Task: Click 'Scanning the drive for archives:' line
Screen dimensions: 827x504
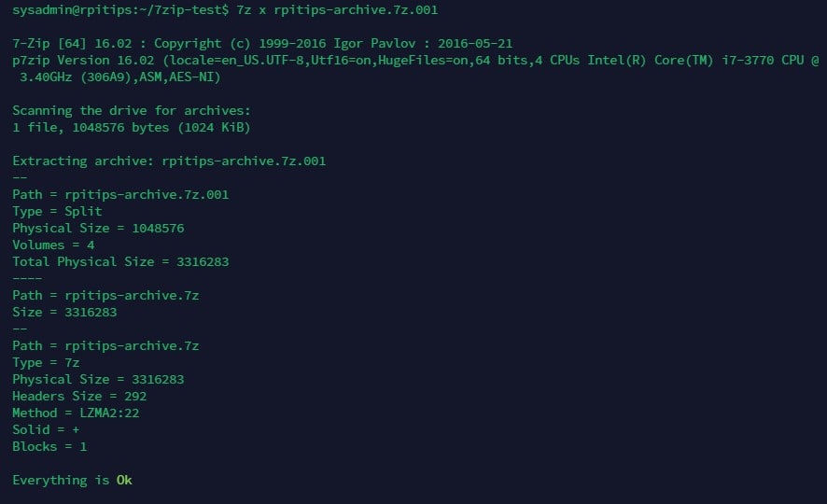Action: [132, 111]
